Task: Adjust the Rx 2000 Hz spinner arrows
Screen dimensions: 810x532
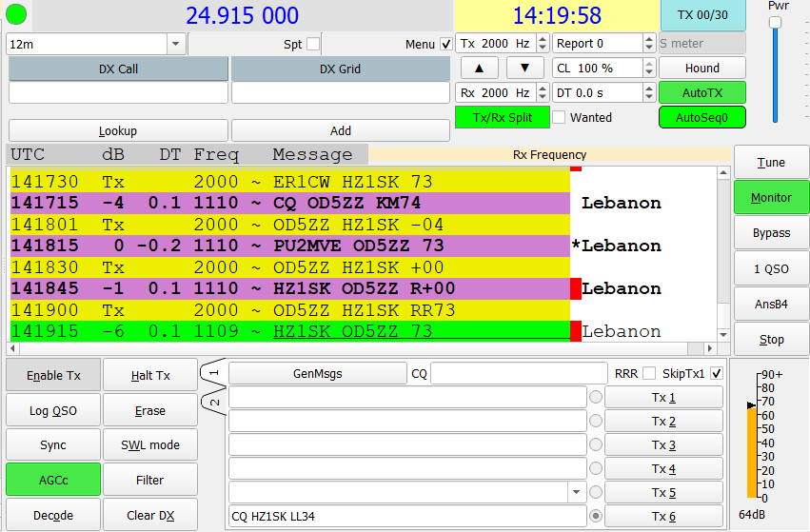Action: point(543,93)
